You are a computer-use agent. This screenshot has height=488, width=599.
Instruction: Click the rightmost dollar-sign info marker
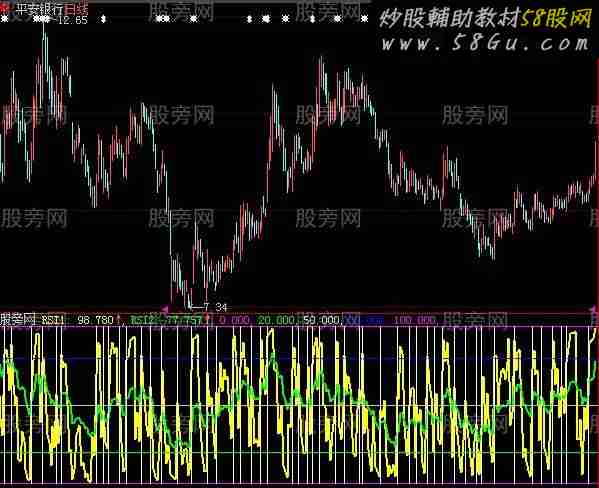pos(312,19)
